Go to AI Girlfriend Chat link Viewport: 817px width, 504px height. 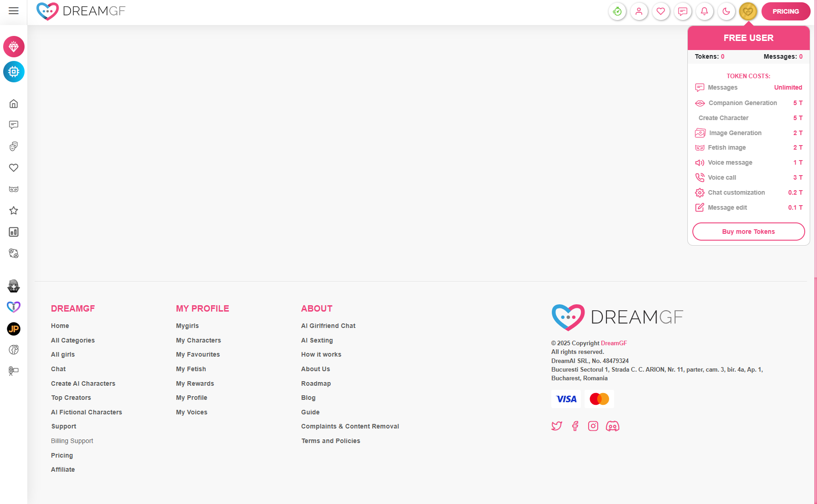[328, 326]
